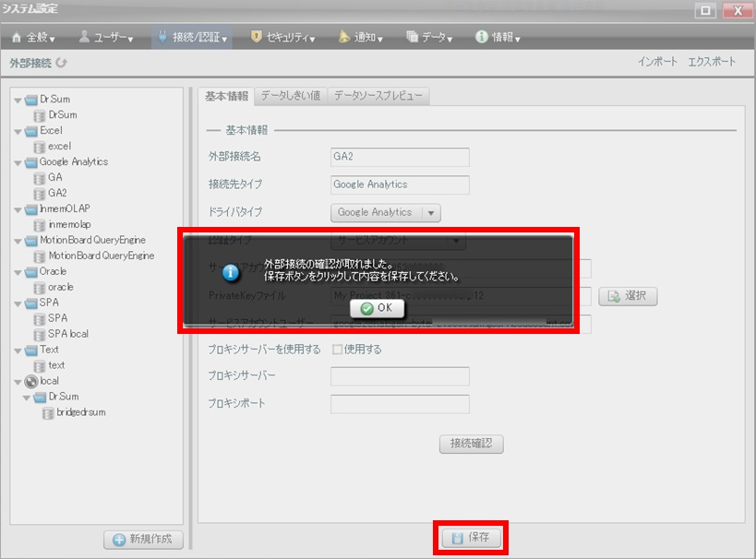
Task: Collapse the InmemOLAP folder
Action: coord(18,209)
